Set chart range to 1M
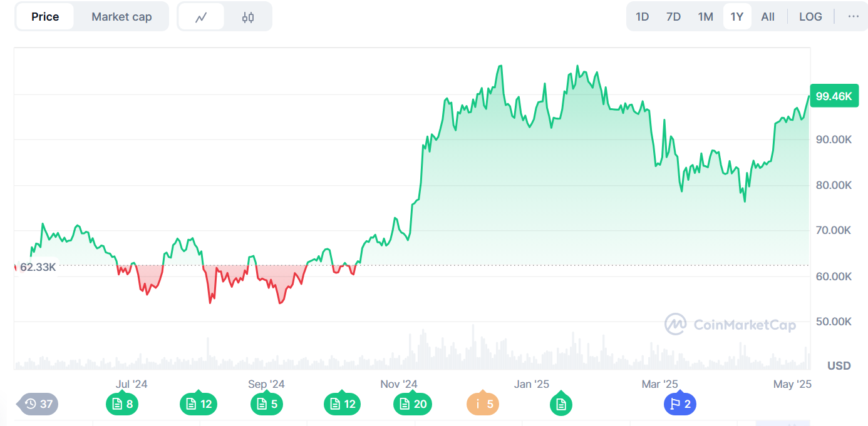 coord(706,17)
